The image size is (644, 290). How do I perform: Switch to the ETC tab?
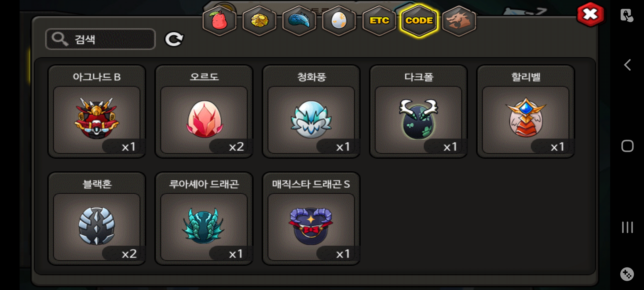(x=379, y=21)
